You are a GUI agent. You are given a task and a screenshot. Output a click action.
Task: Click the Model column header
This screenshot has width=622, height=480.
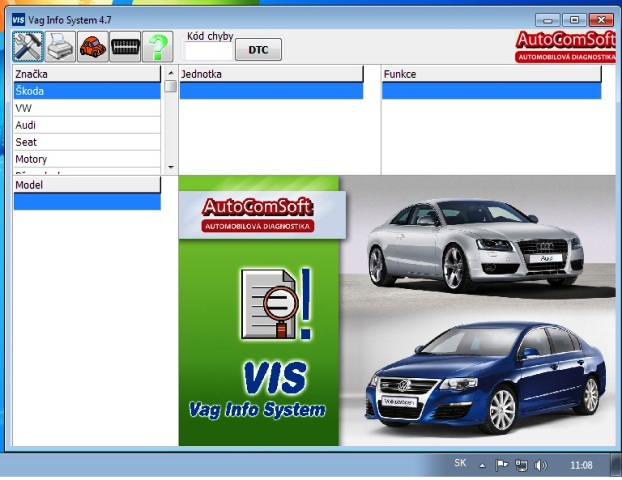87,185
